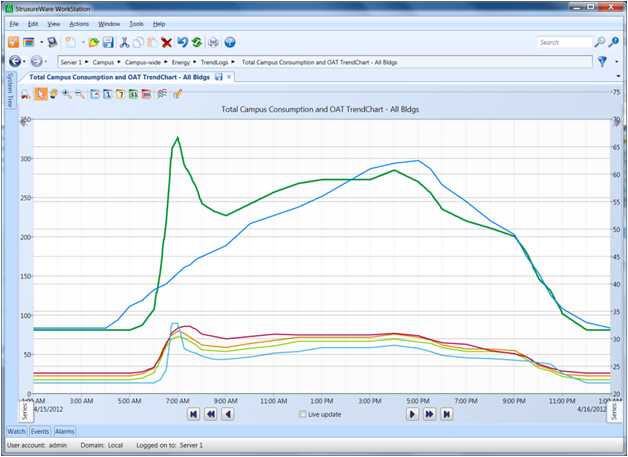
Task: Expand the filter dropdown arrow
Action: click(x=616, y=62)
